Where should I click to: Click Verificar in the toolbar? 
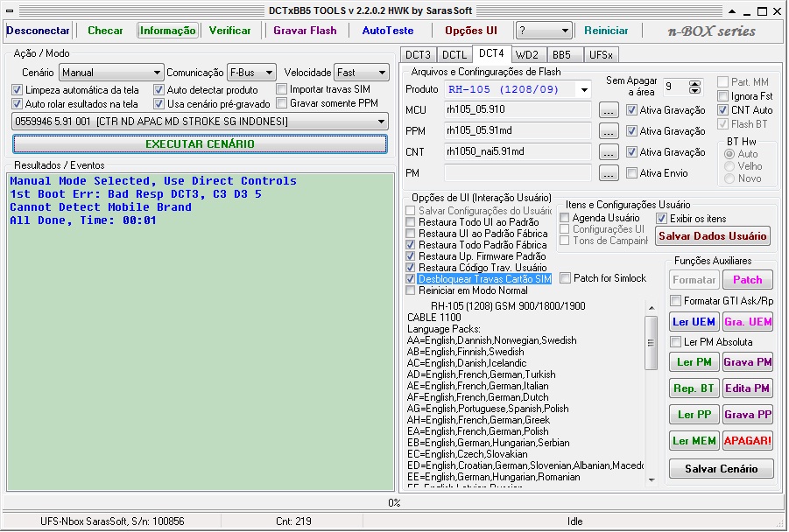coord(230,31)
